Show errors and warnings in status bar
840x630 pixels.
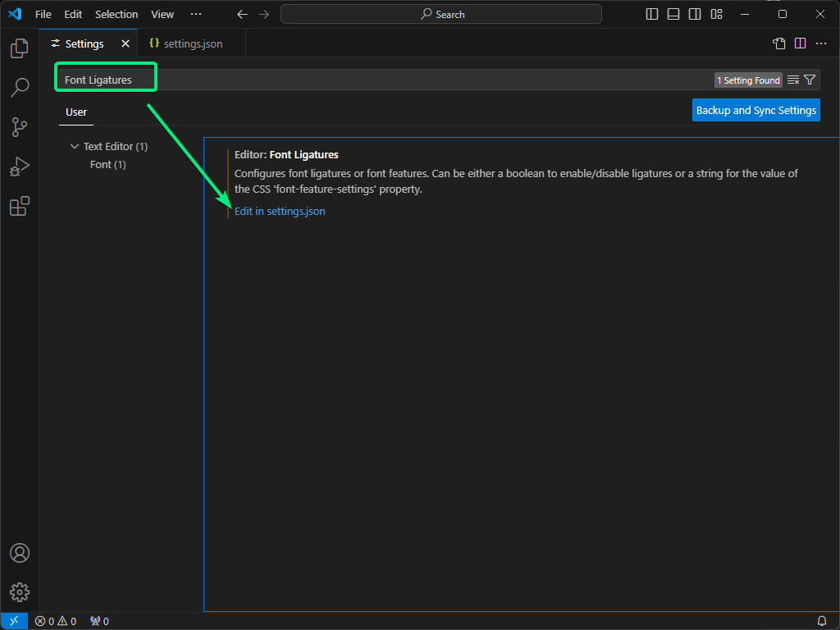pos(56,621)
